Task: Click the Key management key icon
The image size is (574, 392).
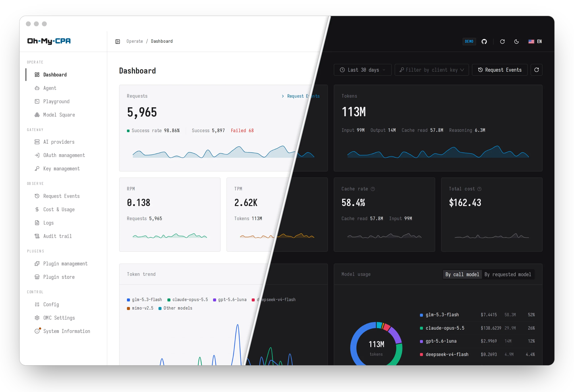Action: (37, 168)
